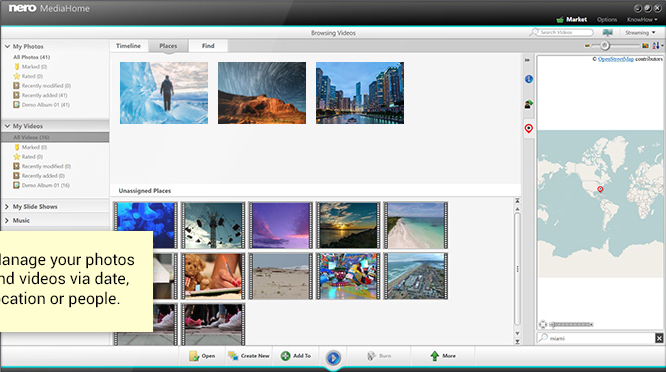Select the aerial white beach video thumbnail
Viewport: 666px width, 372px height.
[x=416, y=225]
